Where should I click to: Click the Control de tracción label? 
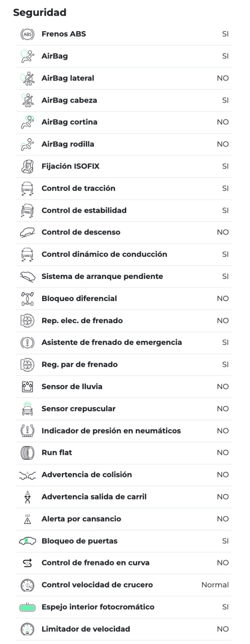[78, 188]
